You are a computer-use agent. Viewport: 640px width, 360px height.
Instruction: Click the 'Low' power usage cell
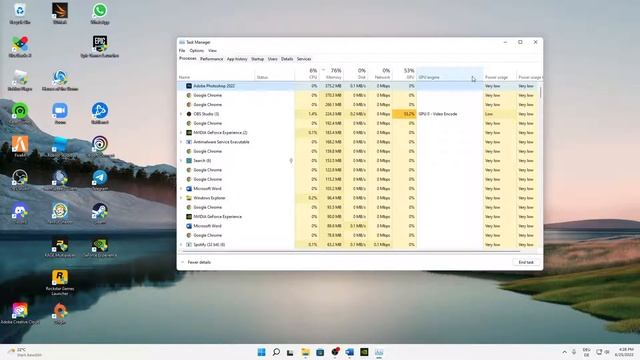point(500,114)
